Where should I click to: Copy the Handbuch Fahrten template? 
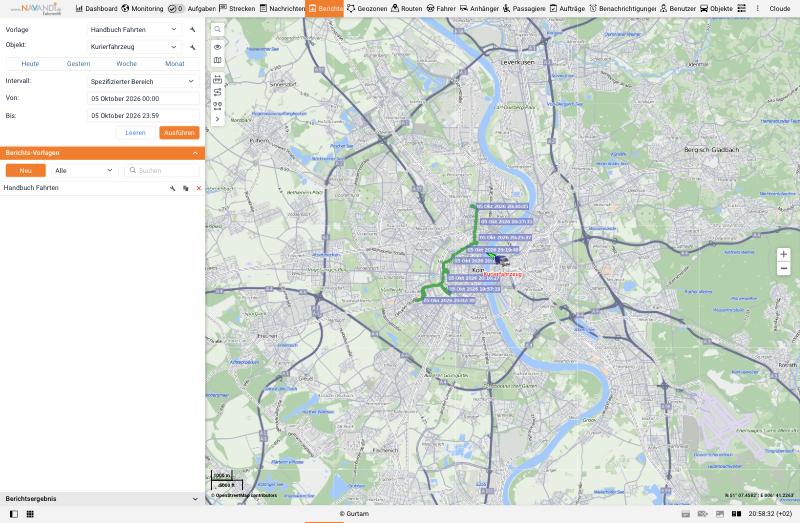[x=186, y=188]
